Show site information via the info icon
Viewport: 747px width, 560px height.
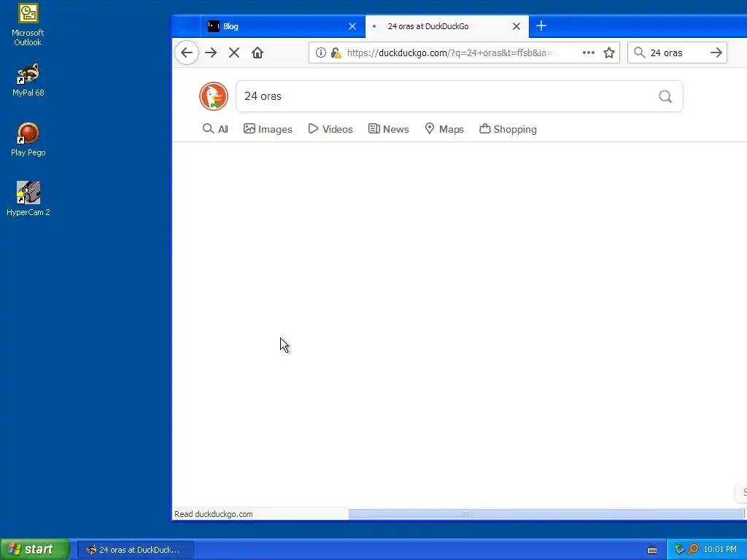[x=321, y=52]
